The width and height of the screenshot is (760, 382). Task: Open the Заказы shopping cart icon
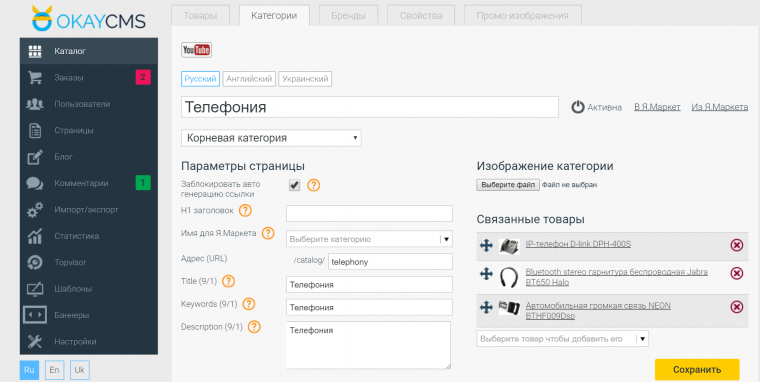click(35, 78)
